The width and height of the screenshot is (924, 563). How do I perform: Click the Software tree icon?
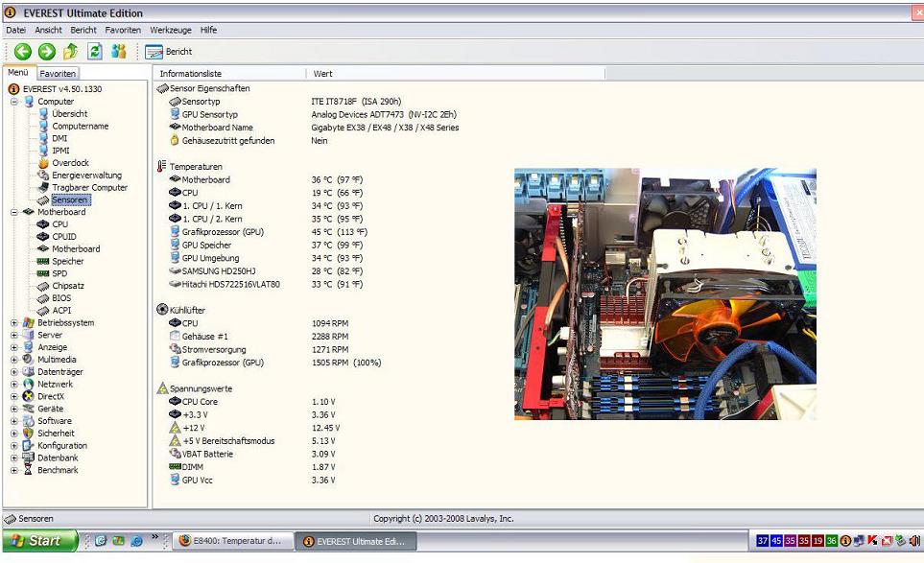(x=28, y=421)
